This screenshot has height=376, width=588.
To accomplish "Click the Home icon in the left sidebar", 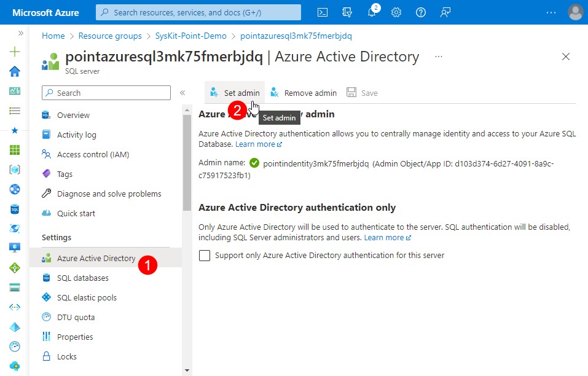I will point(14,71).
